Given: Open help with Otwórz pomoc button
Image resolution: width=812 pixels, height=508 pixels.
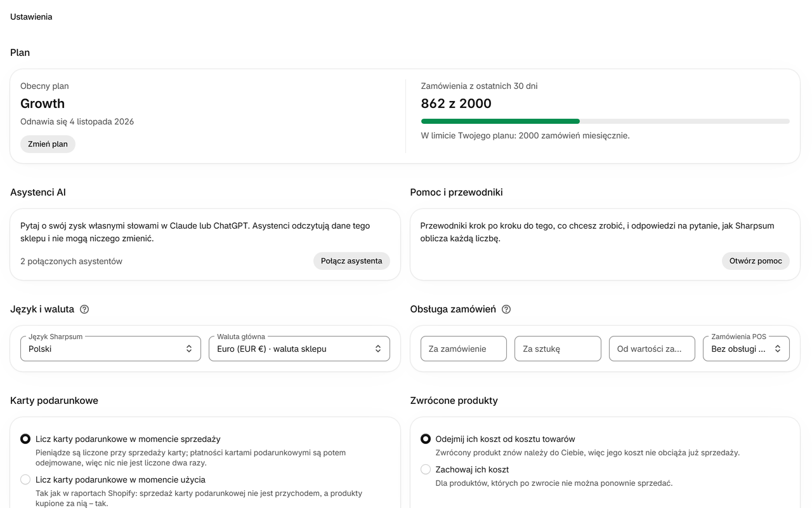Looking at the screenshot, I should pos(756,261).
